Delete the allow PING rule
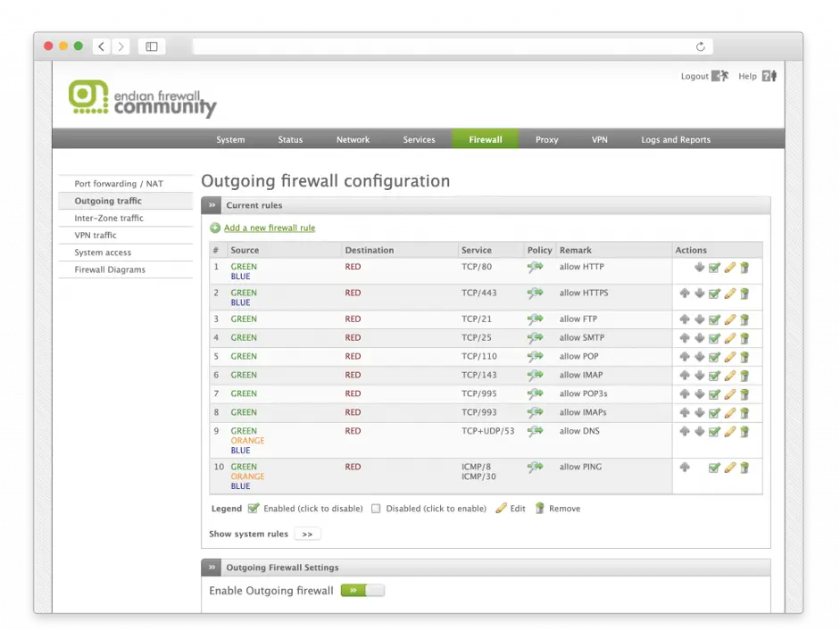The width and height of the screenshot is (840, 630). pos(744,468)
